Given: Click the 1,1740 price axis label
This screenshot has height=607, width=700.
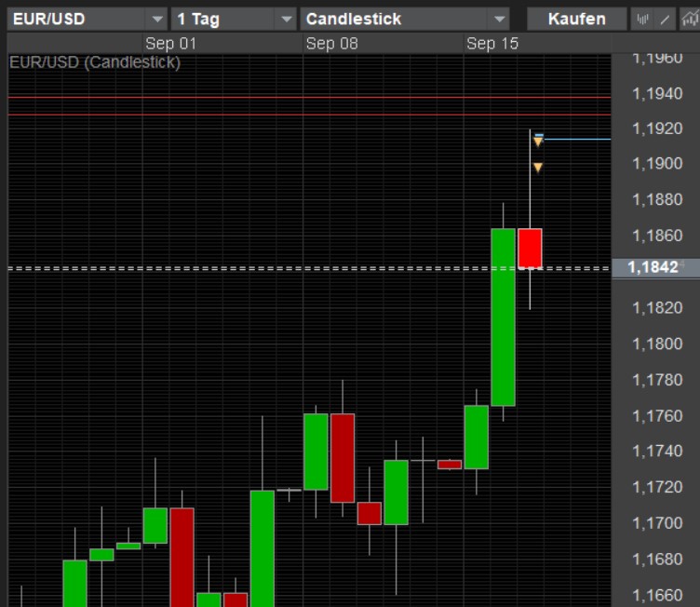Looking at the screenshot, I should click(x=657, y=452).
